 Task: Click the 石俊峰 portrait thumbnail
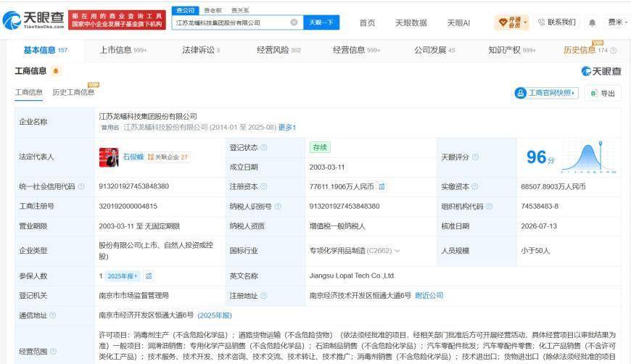pyautogui.click(x=109, y=157)
